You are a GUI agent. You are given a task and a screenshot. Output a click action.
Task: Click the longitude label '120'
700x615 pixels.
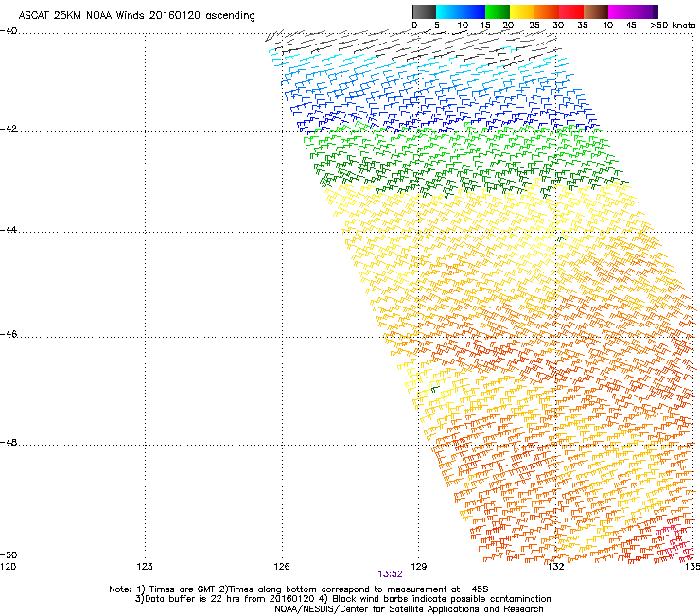(x=8, y=567)
